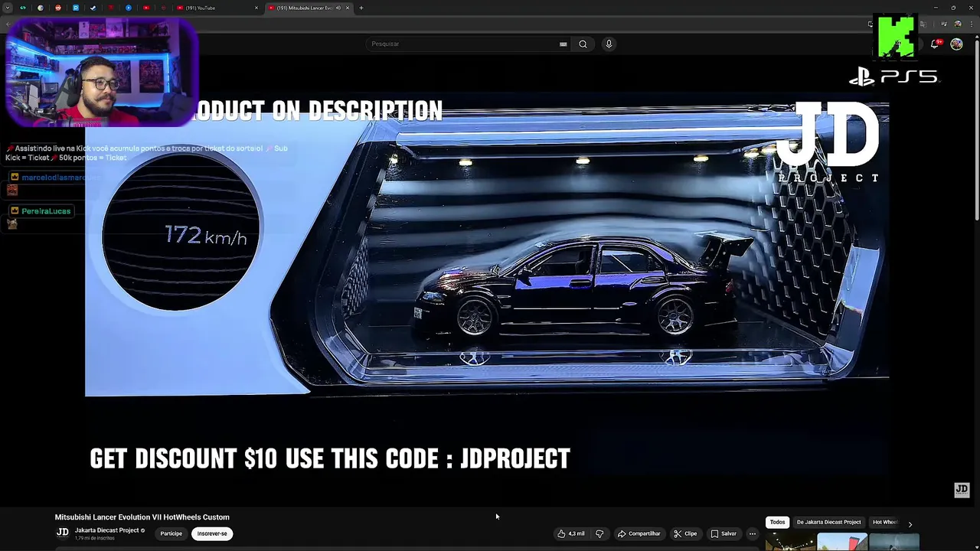Image resolution: width=980 pixels, height=551 pixels.
Task: Switch to the red YouTube pinned tab
Action: tap(146, 8)
